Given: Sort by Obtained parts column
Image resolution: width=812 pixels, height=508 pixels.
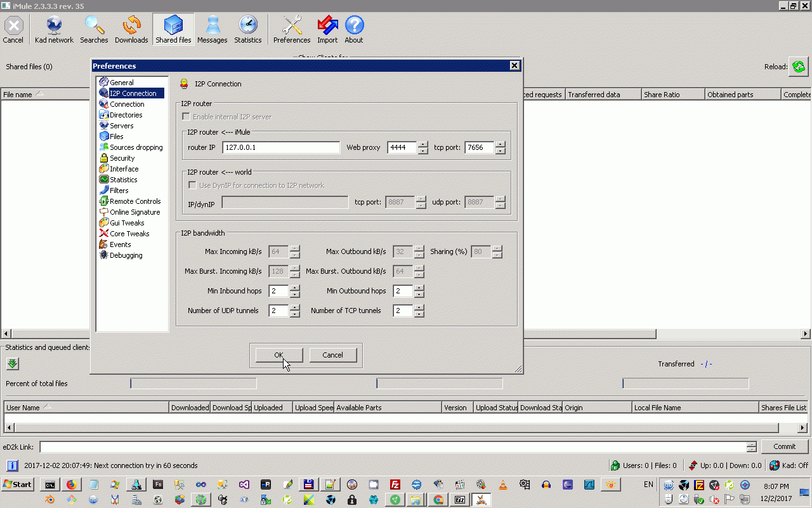Looking at the screenshot, I should click(x=743, y=94).
